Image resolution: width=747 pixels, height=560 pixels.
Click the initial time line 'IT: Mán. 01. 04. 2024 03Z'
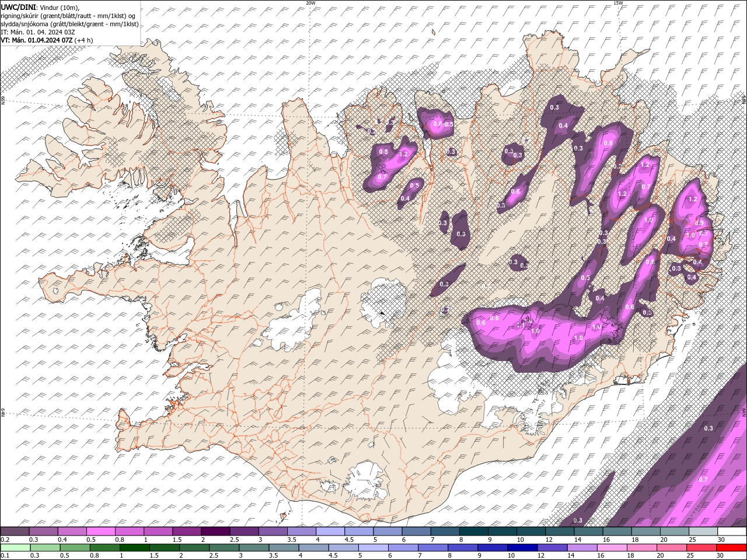point(37,32)
